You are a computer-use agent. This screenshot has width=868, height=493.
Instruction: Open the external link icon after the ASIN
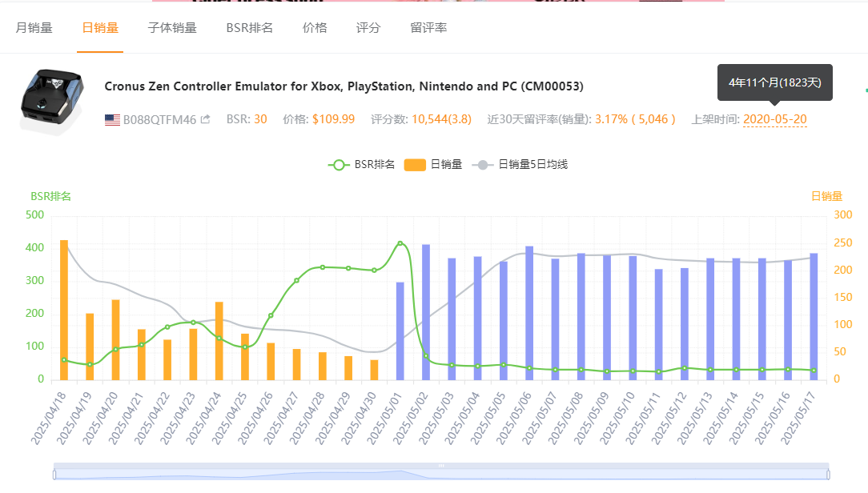pos(205,119)
